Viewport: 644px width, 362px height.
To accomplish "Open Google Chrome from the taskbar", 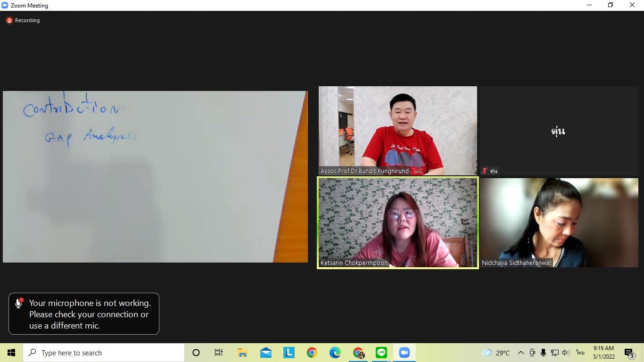I will click(x=312, y=353).
